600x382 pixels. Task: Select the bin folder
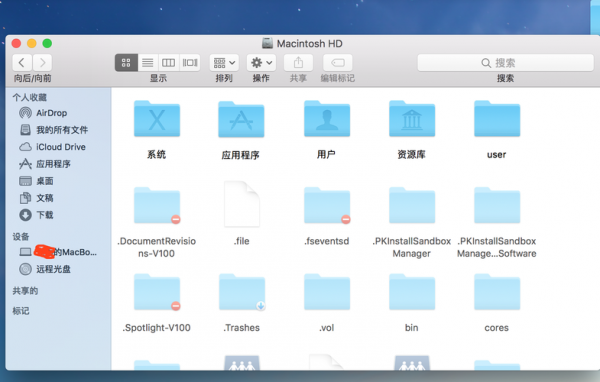coord(412,292)
